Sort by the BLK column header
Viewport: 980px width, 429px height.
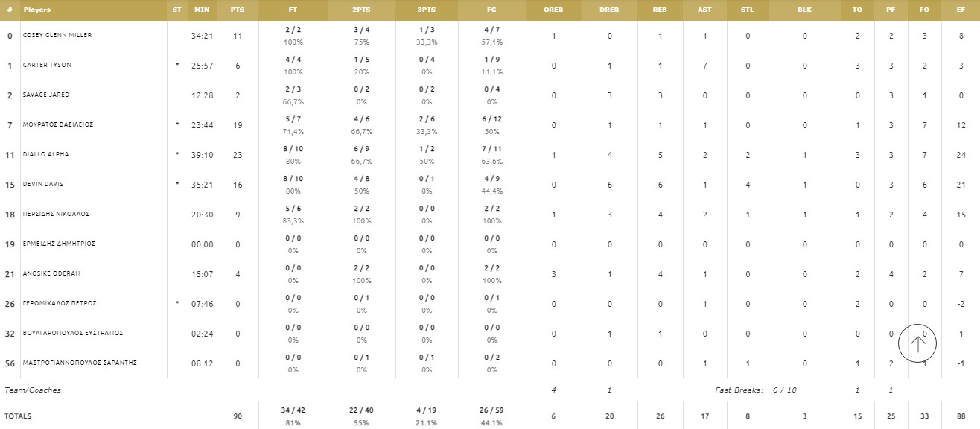tap(804, 10)
